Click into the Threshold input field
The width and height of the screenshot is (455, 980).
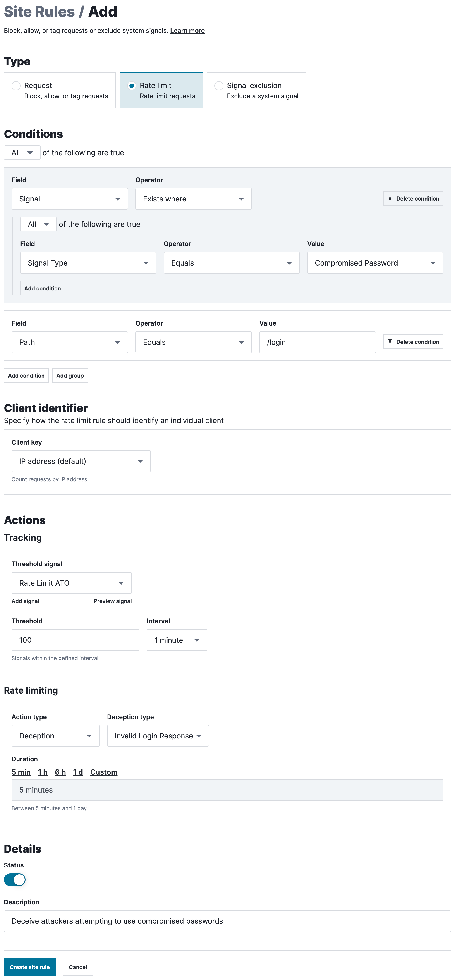point(75,640)
